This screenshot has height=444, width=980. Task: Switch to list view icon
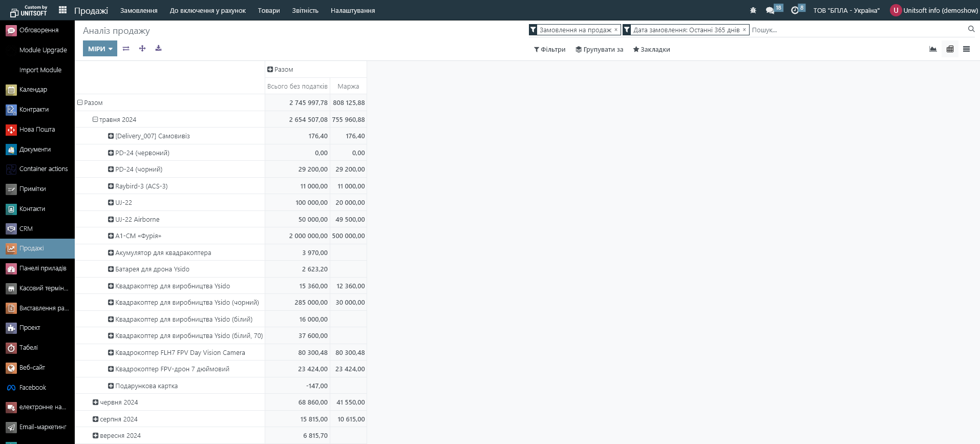pyautogui.click(x=966, y=49)
